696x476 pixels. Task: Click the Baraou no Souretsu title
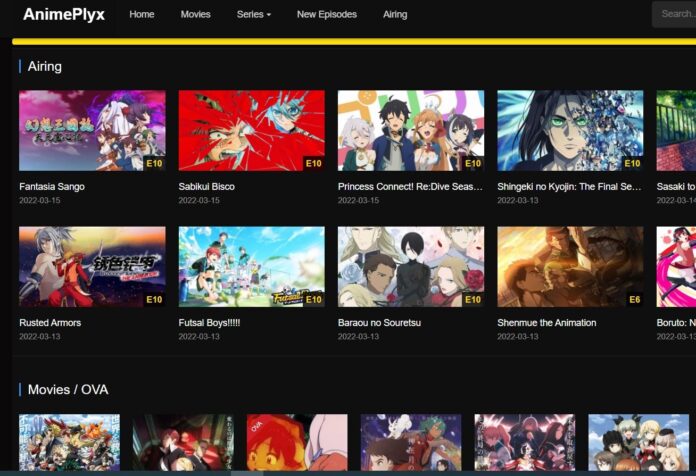[x=380, y=323]
